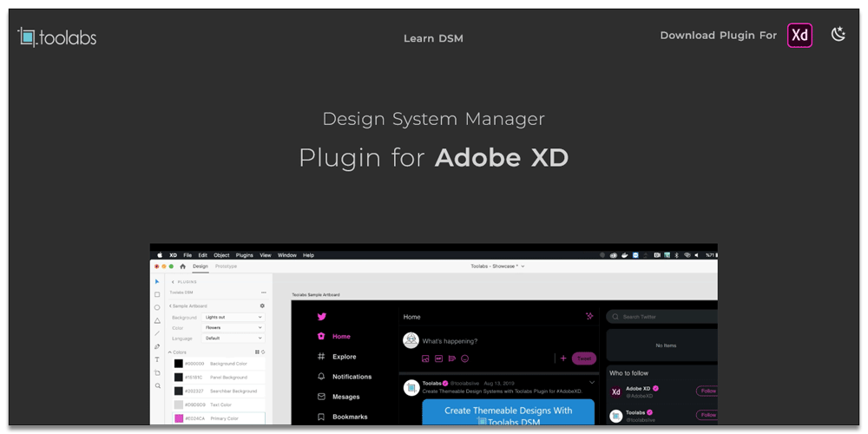Image resolution: width=868 pixels, height=434 pixels.
Task: Switch the Colors list to grid view
Action: pyautogui.click(x=257, y=352)
